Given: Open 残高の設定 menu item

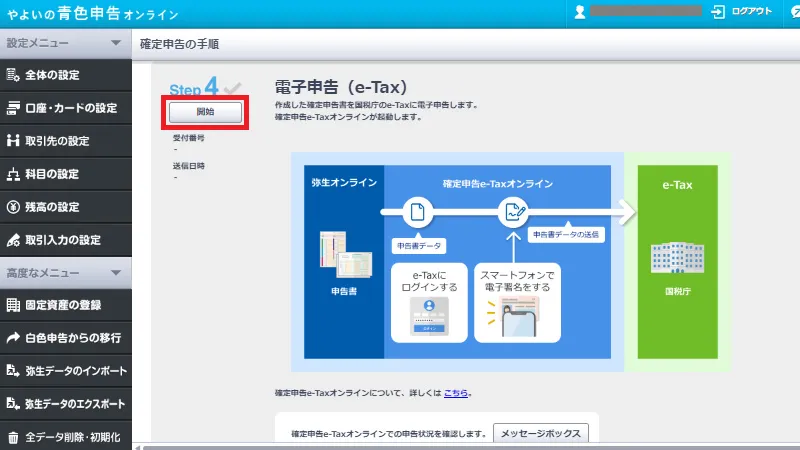Looking at the screenshot, I should [x=66, y=207].
